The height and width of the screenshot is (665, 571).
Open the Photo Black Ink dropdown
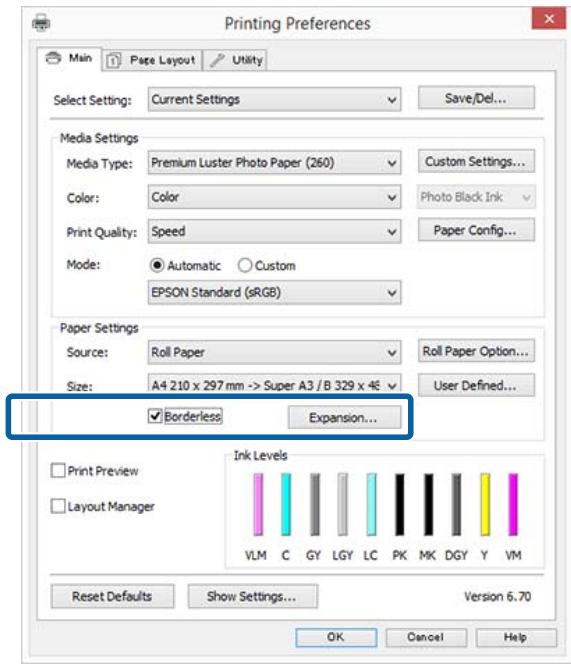click(476, 197)
